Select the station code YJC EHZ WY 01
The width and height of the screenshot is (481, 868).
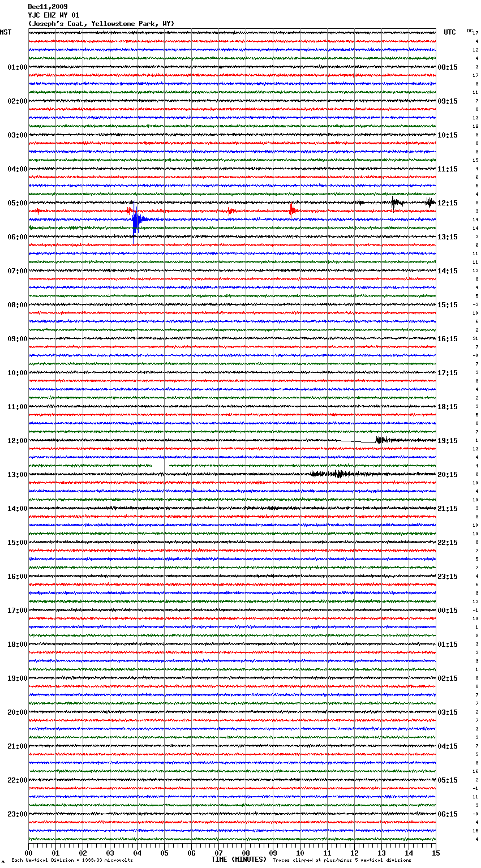(54, 15)
